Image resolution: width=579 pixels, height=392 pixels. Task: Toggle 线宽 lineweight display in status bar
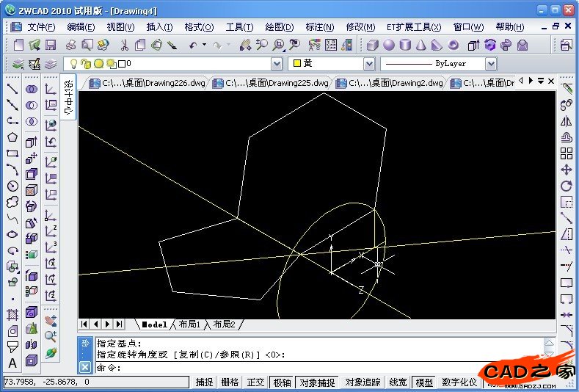(x=398, y=382)
